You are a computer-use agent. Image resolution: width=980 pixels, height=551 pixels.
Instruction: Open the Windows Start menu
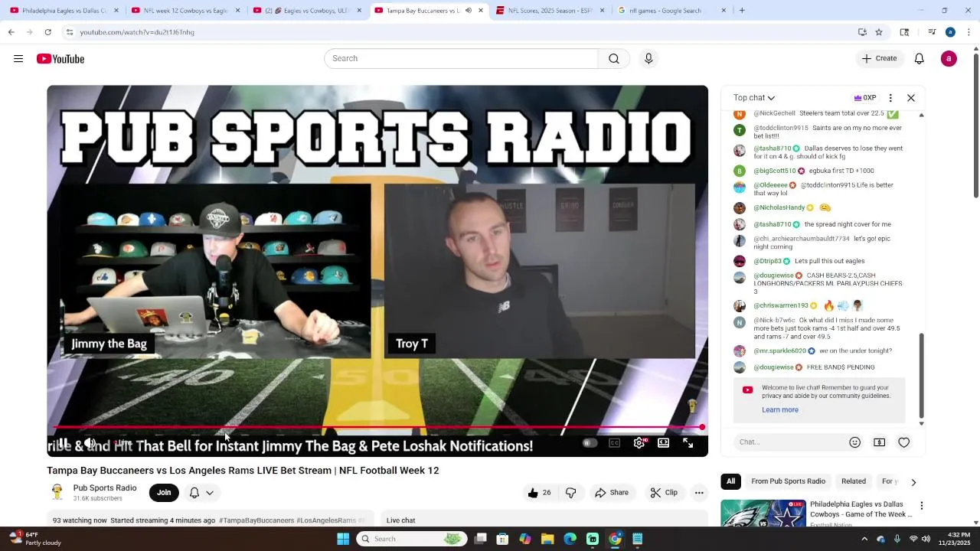pos(343,539)
